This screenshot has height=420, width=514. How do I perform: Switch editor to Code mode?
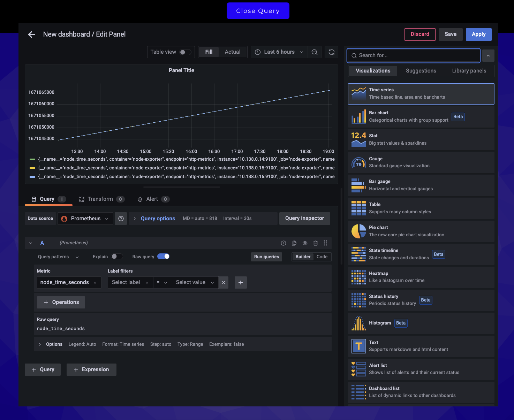(322, 257)
